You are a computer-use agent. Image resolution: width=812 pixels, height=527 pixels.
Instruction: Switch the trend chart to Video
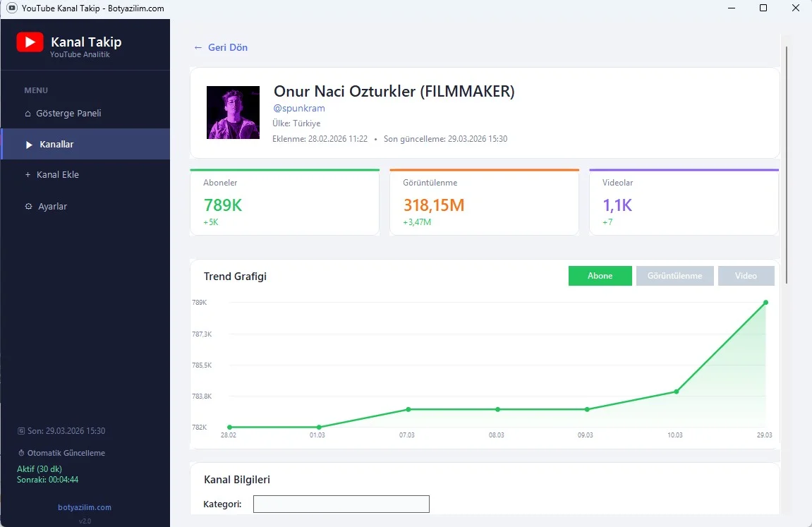click(x=746, y=276)
